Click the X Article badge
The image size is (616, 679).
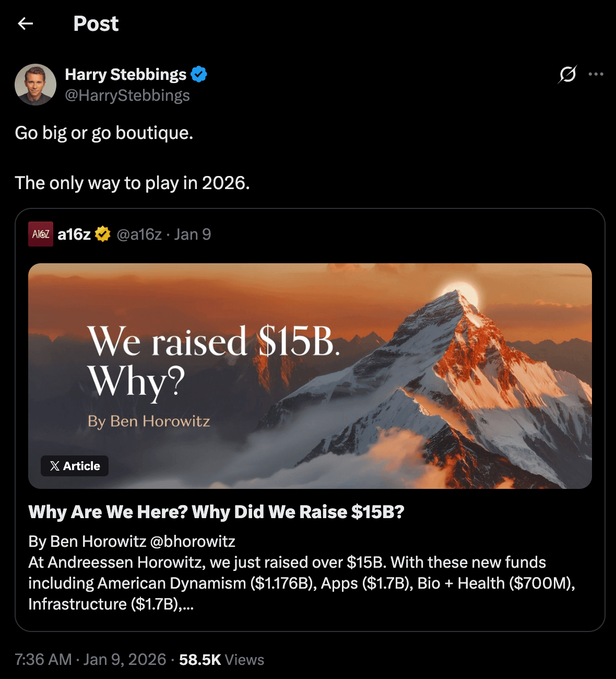pyautogui.click(x=75, y=466)
